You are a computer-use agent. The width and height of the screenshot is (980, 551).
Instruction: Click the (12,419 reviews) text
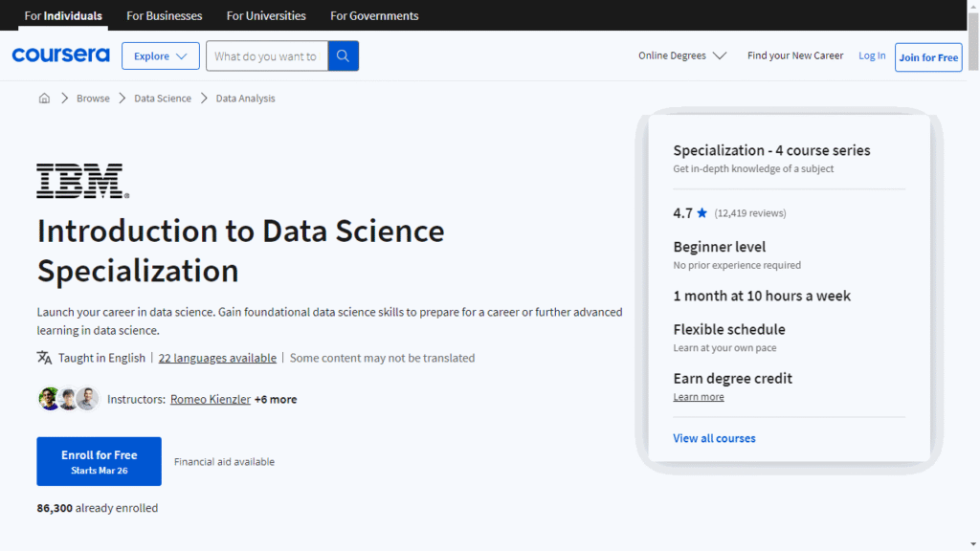[750, 213]
